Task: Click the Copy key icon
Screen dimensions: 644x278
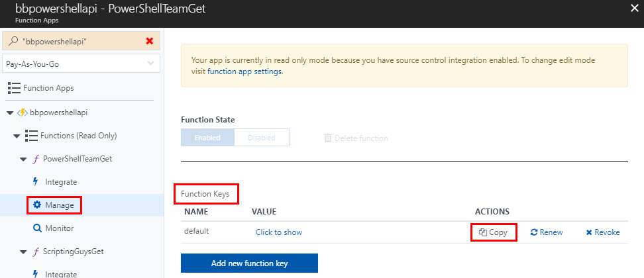Action: pos(483,232)
